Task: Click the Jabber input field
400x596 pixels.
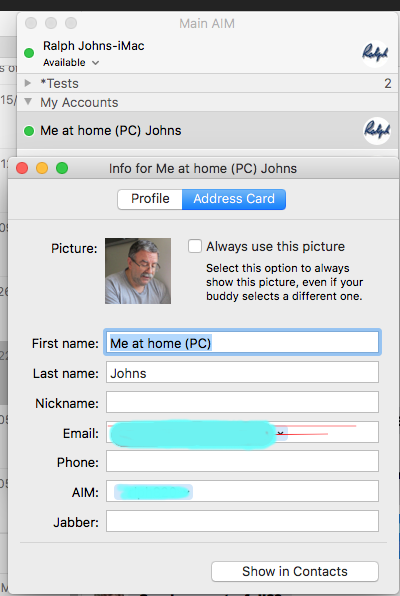Action: point(242,521)
